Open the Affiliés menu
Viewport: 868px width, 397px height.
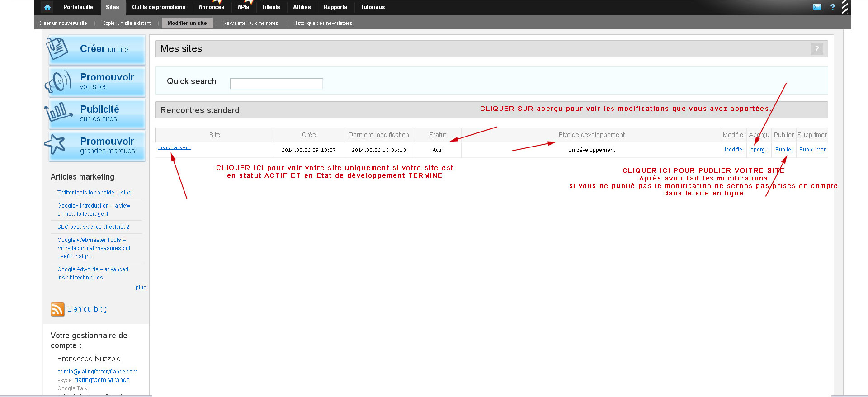[302, 7]
